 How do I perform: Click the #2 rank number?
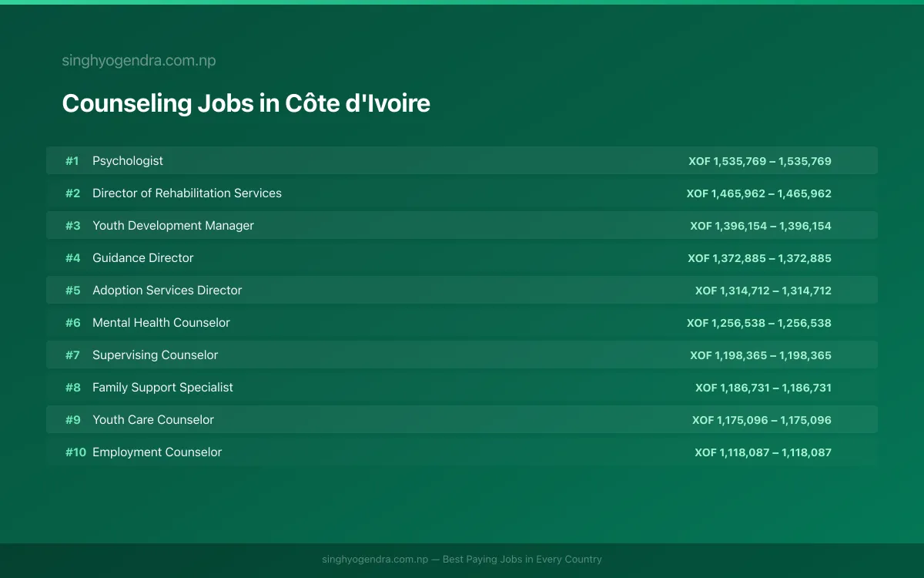point(72,193)
